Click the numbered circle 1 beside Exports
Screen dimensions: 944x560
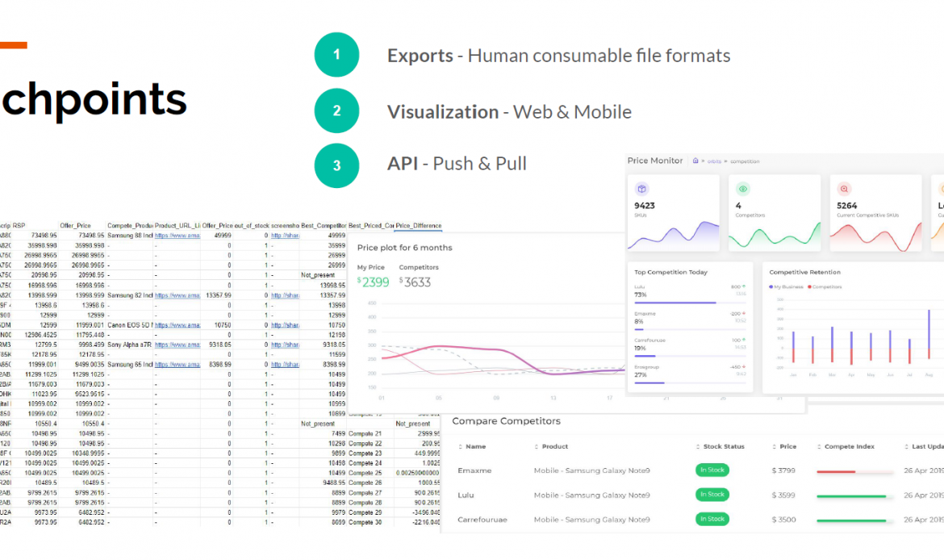[336, 55]
